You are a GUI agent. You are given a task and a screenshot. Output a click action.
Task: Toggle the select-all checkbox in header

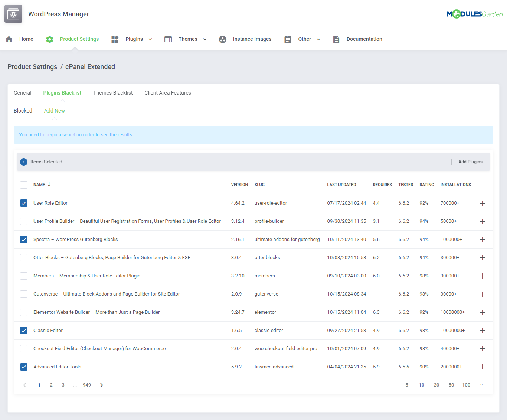24,185
